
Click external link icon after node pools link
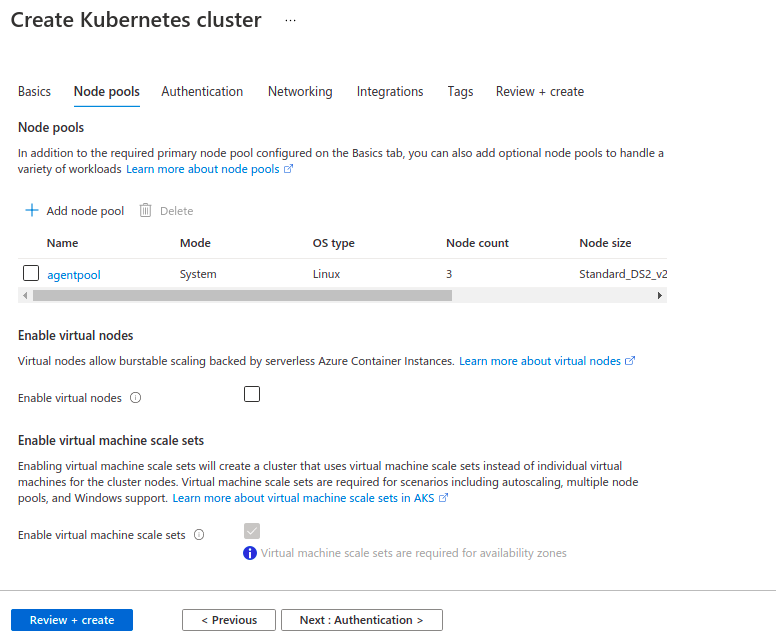click(289, 169)
